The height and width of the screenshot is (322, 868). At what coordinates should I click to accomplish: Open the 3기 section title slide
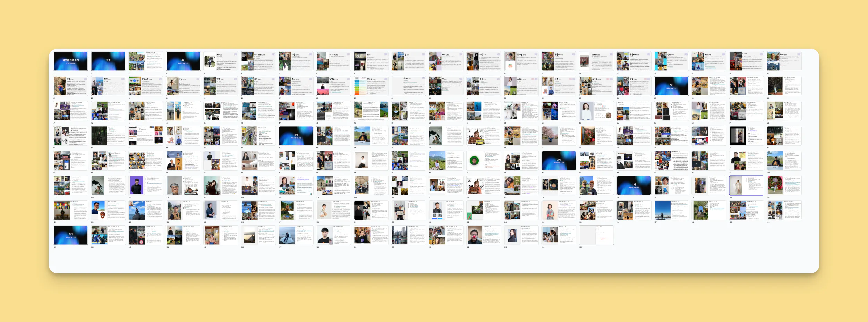559,161
